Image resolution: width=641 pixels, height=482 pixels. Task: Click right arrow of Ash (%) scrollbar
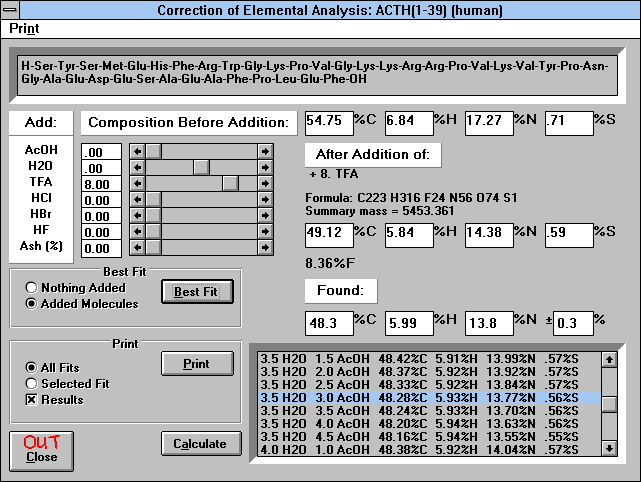(x=265, y=247)
